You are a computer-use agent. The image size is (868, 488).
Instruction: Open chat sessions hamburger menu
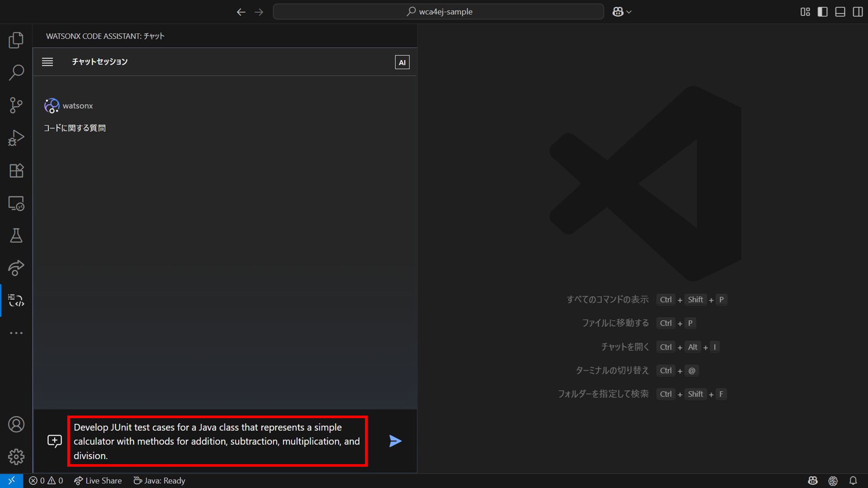click(47, 62)
